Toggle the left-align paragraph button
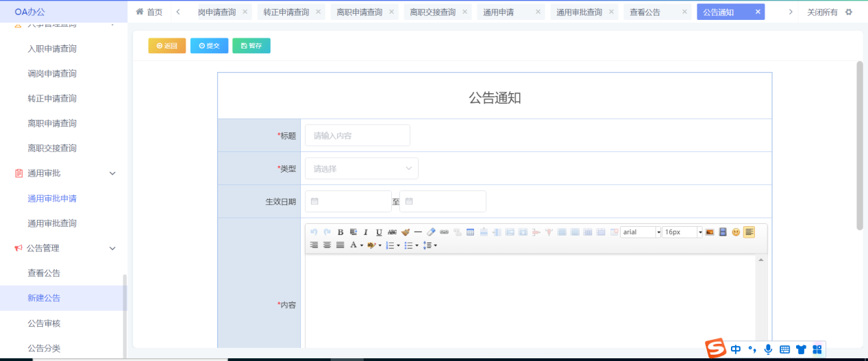The width and height of the screenshot is (868, 361). click(x=749, y=232)
